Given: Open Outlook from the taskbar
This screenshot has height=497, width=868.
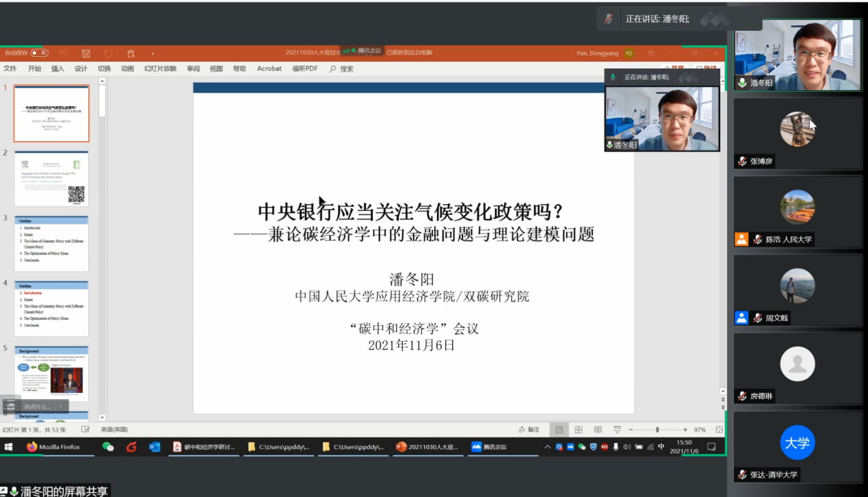Looking at the screenshot, I should [x=155, y=447].
